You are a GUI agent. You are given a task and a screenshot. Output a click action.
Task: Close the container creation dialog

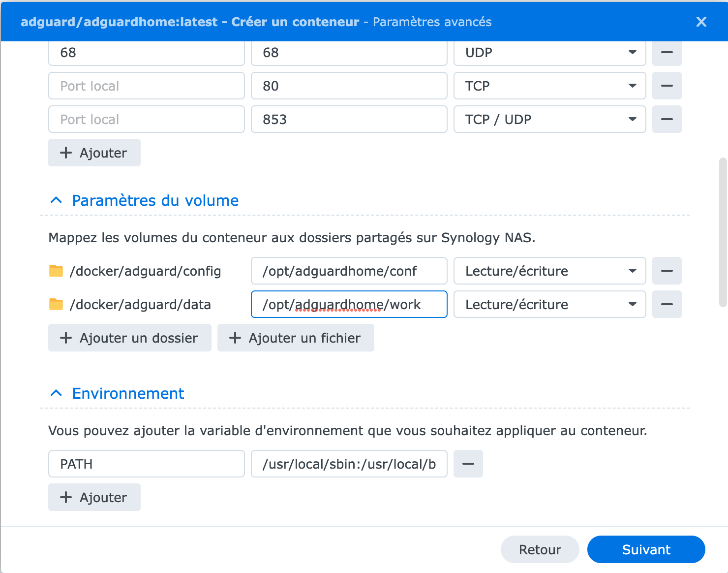(701, 22)
